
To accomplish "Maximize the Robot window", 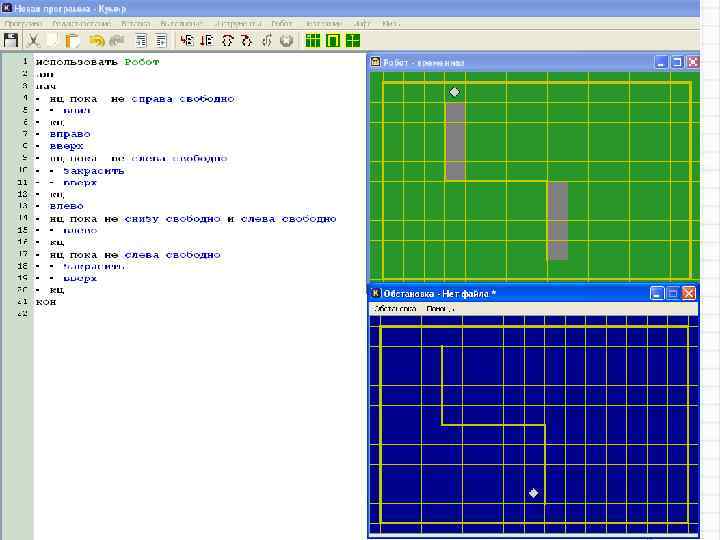I will coord(677,62).
